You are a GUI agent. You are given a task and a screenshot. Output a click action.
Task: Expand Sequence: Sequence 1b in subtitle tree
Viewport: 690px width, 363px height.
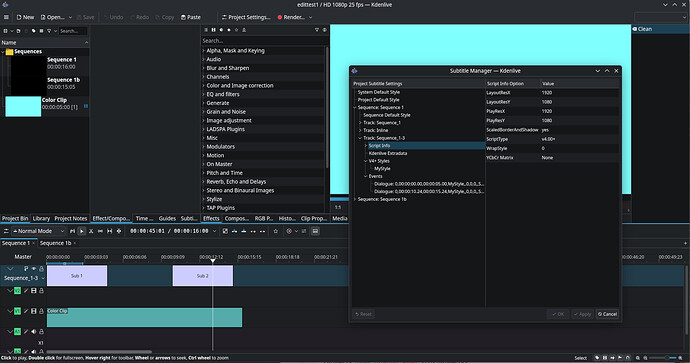tap(355, 199)
